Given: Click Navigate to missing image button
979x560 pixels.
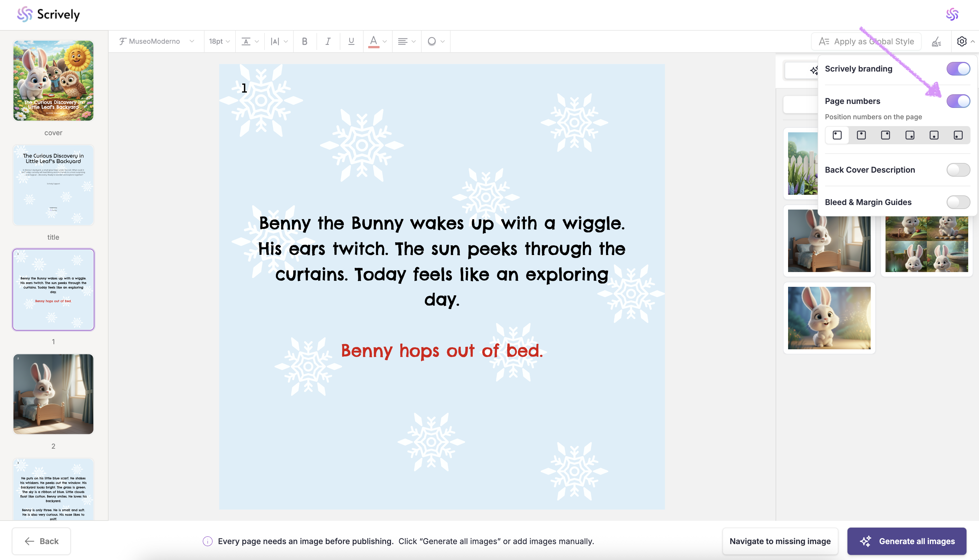Looking at the screenshot, I should tap(780, 541).
